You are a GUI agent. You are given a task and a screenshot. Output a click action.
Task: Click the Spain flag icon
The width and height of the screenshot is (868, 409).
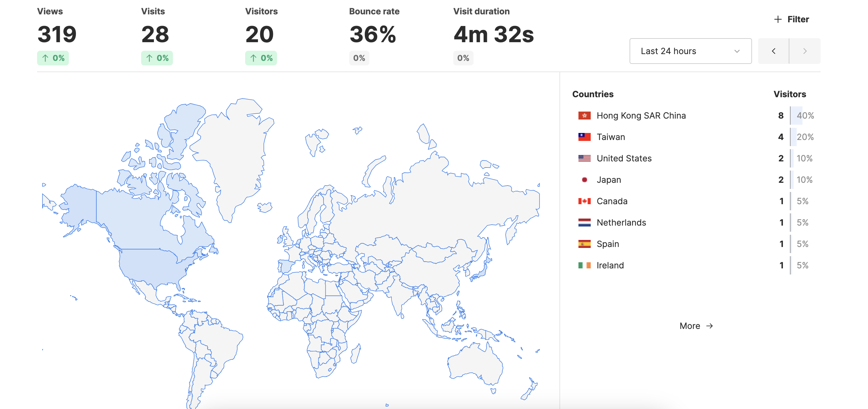(584, 244)
